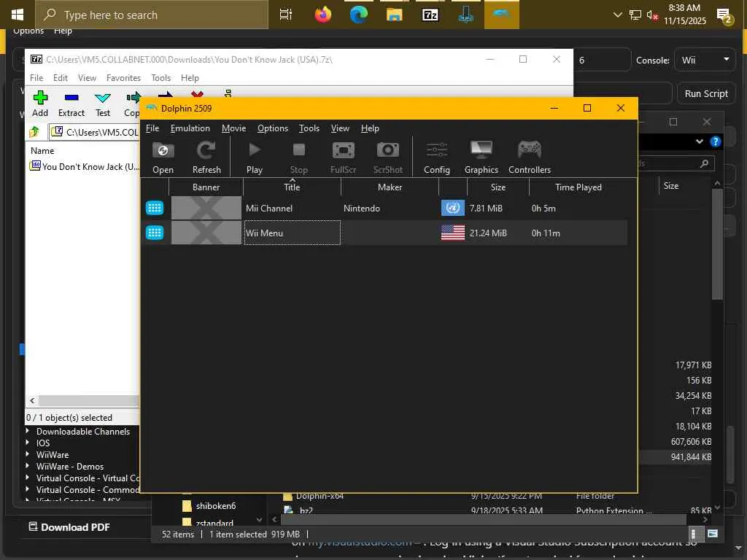
Task: Sort game list by Title column
Action: tap(292, 187)
